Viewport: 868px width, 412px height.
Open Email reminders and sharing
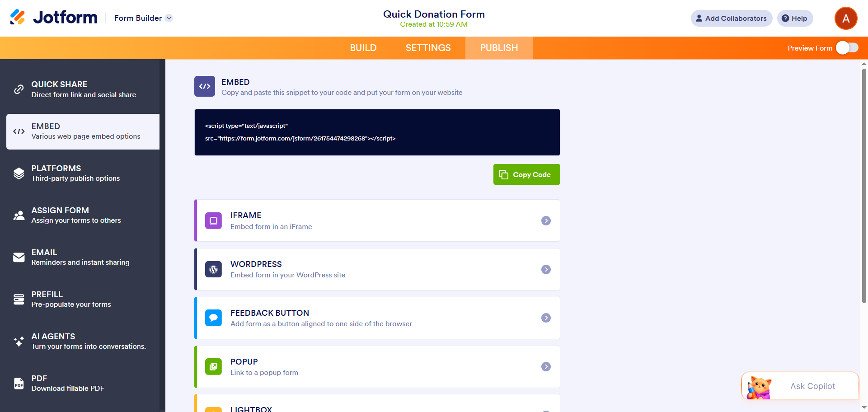83,257
